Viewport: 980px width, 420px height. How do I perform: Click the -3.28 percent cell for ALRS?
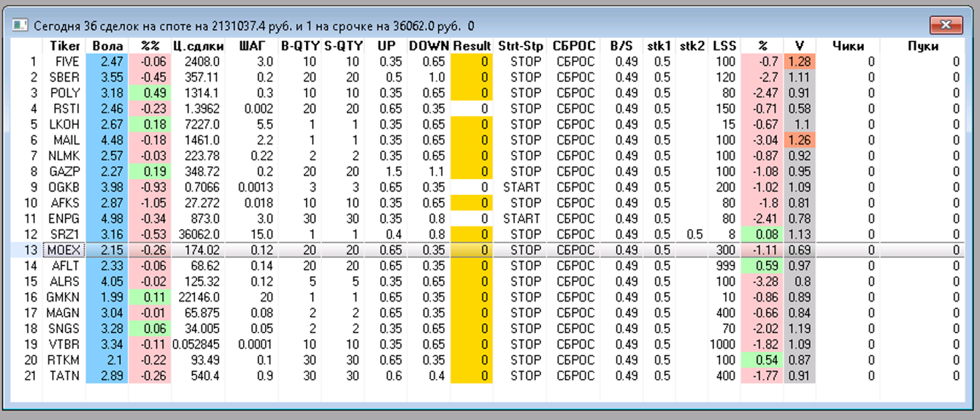click(762, 281)
